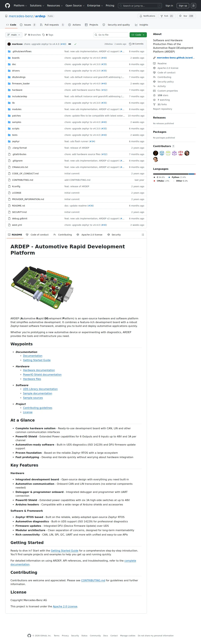Click the C language segment of bar
The width and height of the screenshot is (201, 644).
(171, 174)
